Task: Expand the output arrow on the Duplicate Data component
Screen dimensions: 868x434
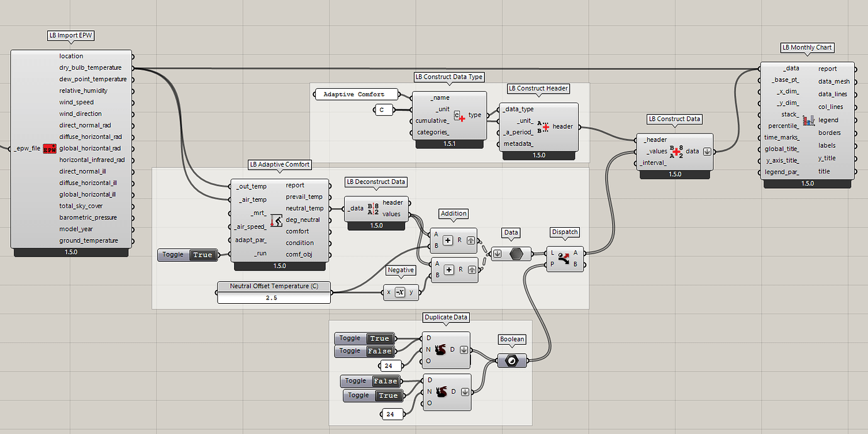Action: click(x=464, y=350)
